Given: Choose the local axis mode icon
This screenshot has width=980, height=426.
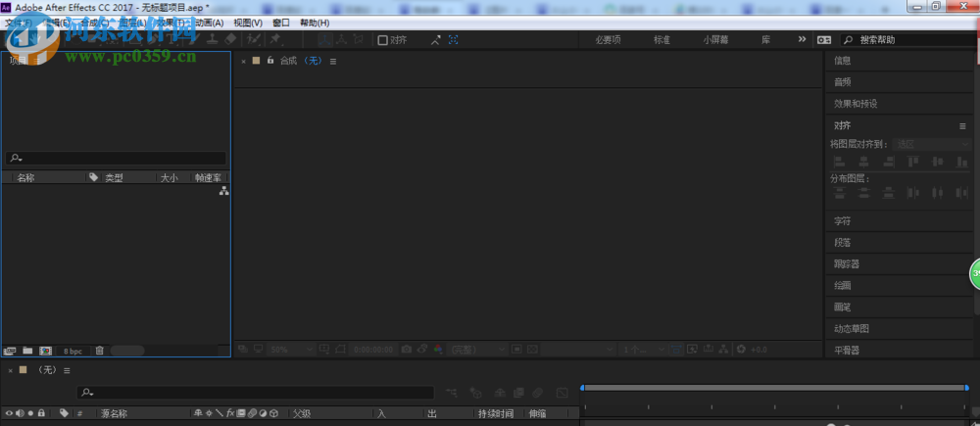Looking at the screenshot, I should click(x=325, y=39).
